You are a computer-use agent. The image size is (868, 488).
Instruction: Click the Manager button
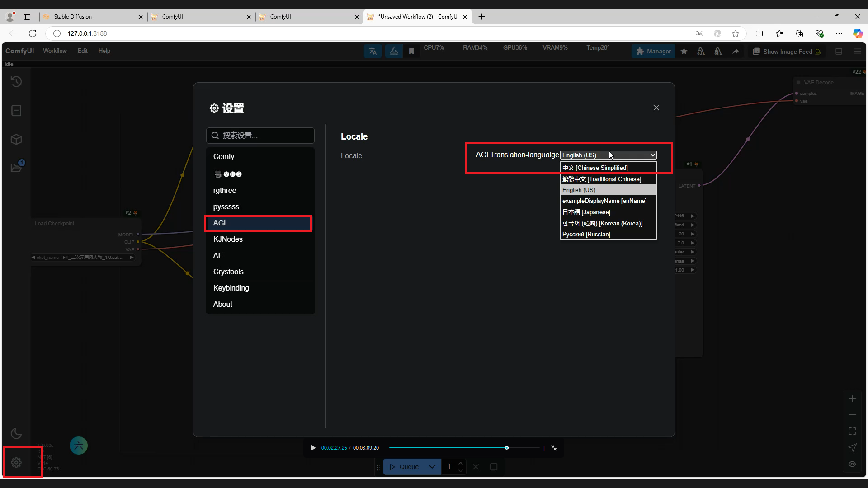coord(653,52)
